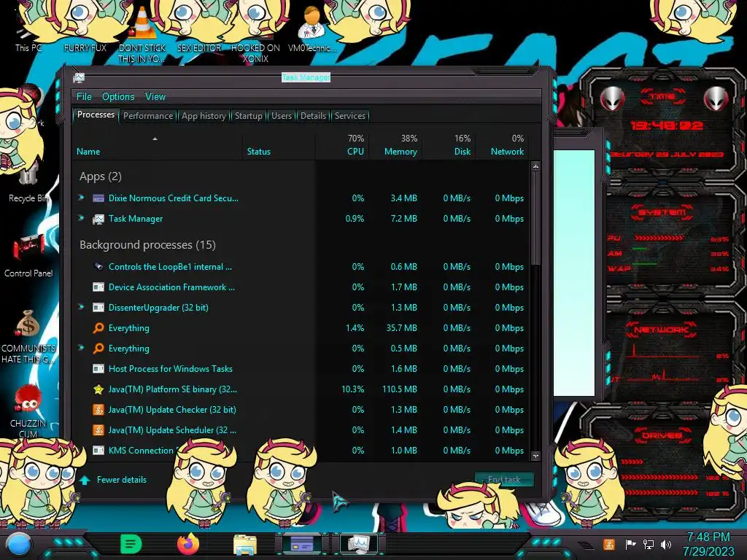
Task: Select the Host Process for Windows Tasks row
Action: point(301,368)
